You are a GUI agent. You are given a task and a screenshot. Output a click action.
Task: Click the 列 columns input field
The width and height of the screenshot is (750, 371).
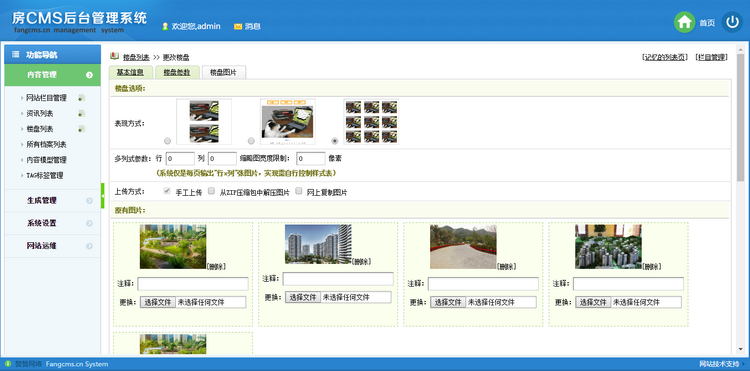tap(222, 158)
